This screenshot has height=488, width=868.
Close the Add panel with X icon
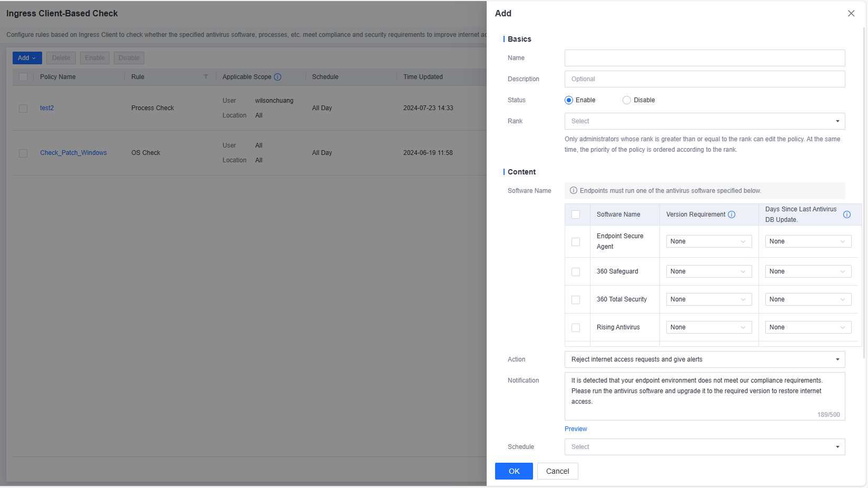click(x=851, y=13)
